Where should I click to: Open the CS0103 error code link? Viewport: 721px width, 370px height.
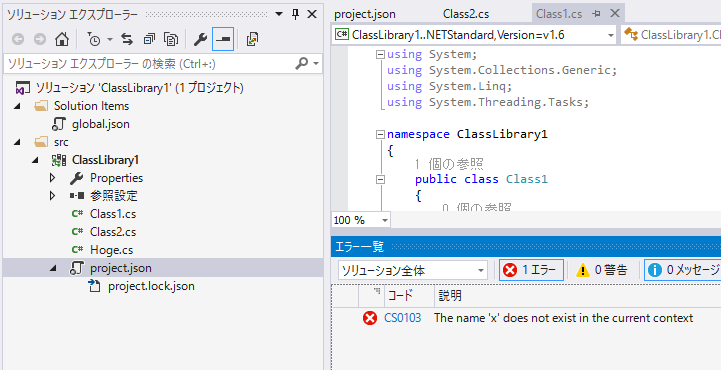(x=402, y=318)
